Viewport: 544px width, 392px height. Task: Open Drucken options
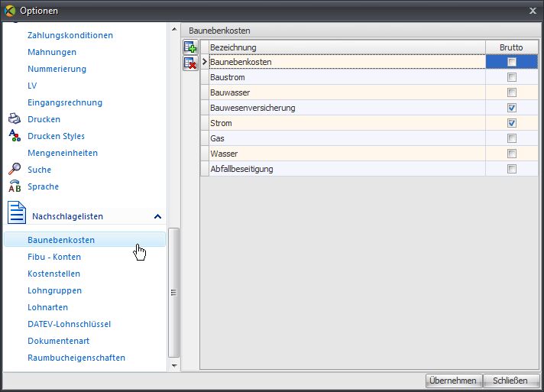click(44, 119)
